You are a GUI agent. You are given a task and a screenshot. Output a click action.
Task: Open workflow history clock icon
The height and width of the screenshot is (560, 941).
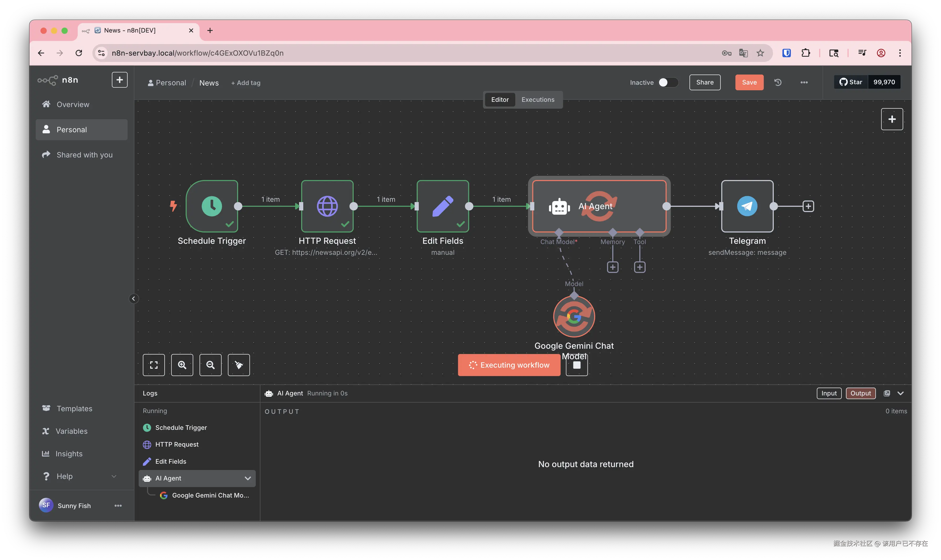778,82
